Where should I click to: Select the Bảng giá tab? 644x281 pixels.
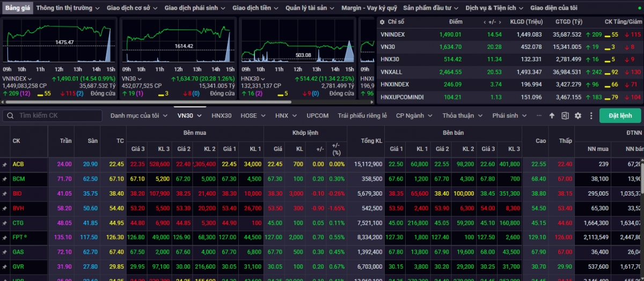17,8
